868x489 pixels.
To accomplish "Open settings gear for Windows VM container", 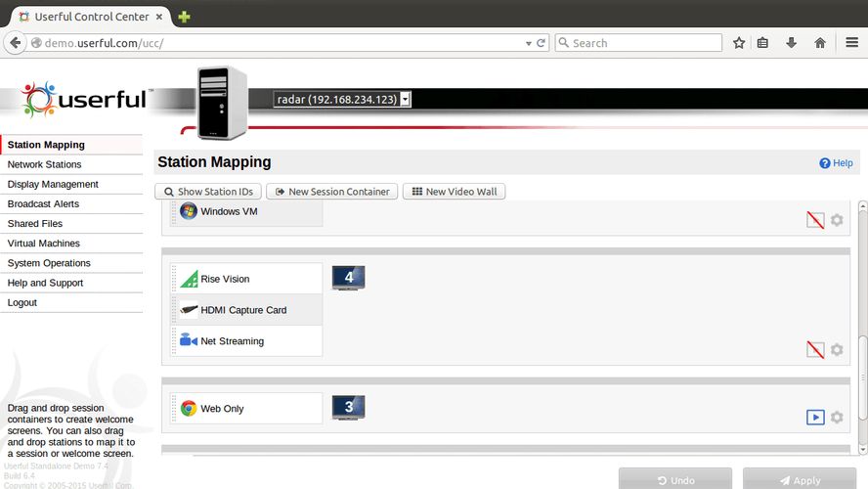I will 837,220.
